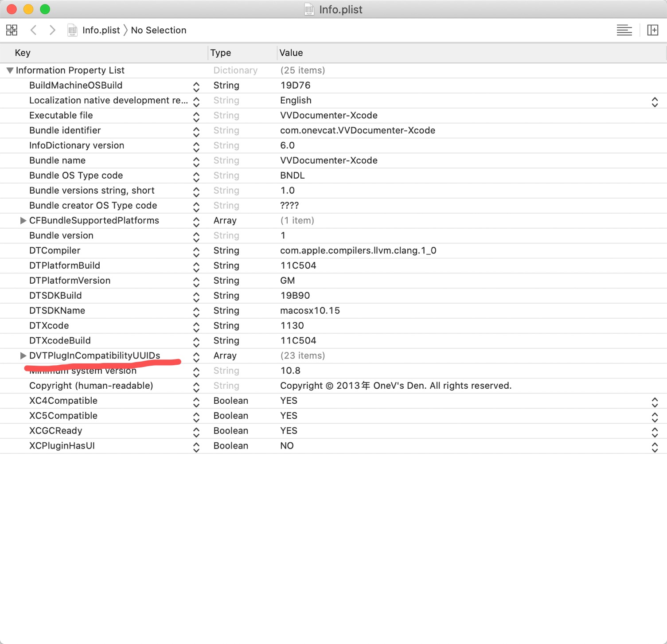Open key stepper for DTXcodeBuild

pos(196,342)
